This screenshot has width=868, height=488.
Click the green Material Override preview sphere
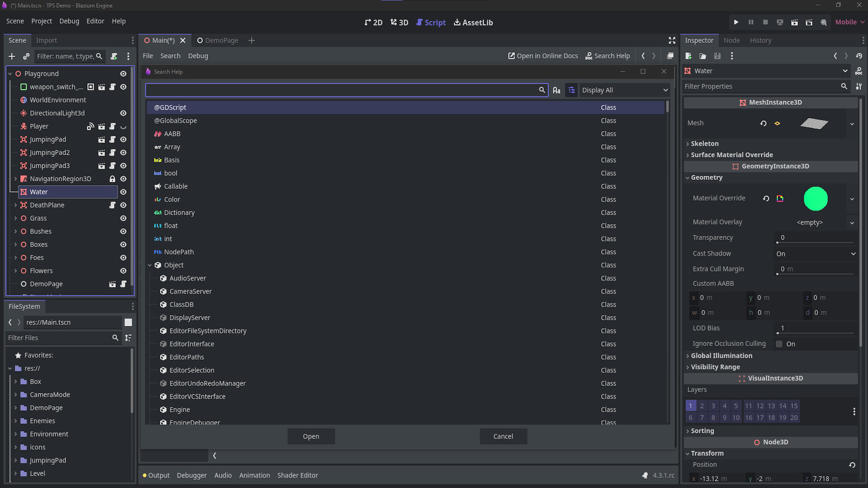pyautogui.click(x=816, y=198)
